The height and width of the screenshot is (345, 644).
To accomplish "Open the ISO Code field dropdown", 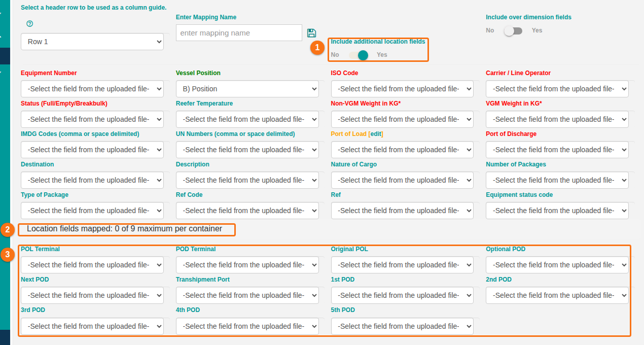I will (402, 89).
